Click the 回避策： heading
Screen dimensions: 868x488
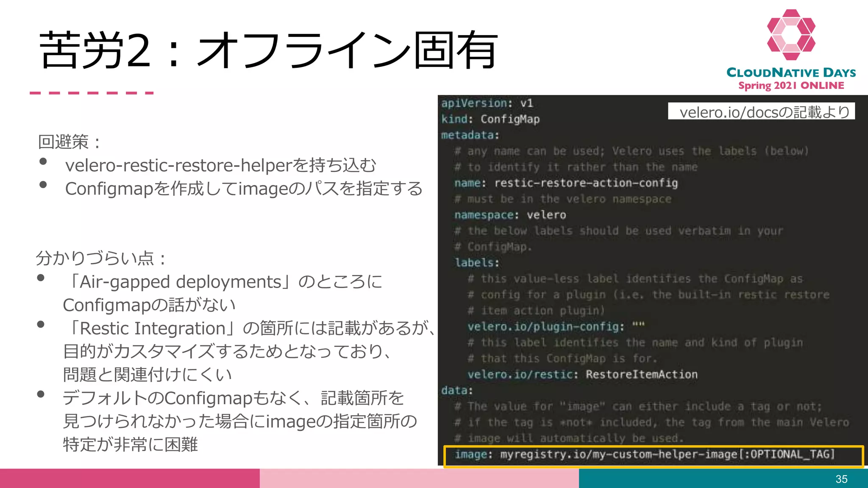coord(70,142)
